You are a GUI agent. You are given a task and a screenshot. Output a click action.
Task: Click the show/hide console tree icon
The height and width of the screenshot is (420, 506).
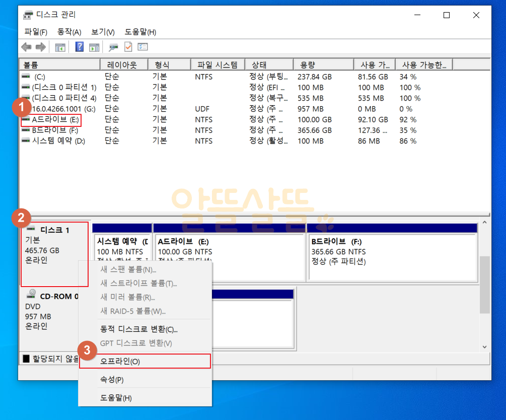coord(60,47)
